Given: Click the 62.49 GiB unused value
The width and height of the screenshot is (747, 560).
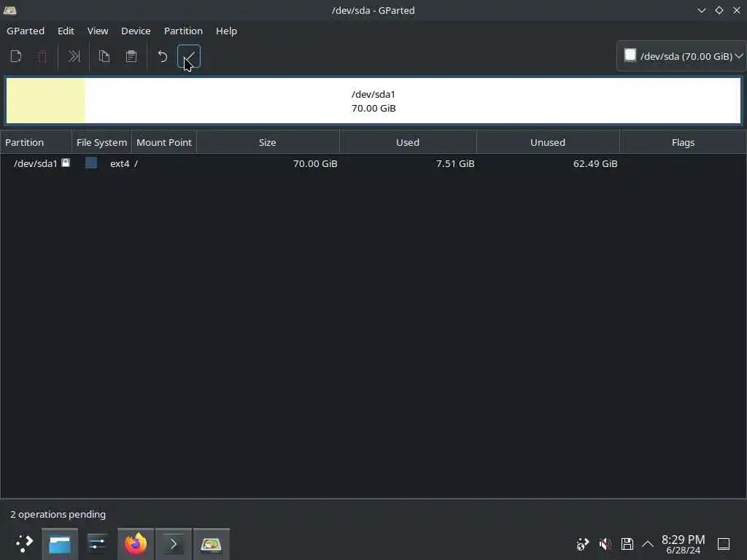Looking at the screenshot, I should (595, 163).
